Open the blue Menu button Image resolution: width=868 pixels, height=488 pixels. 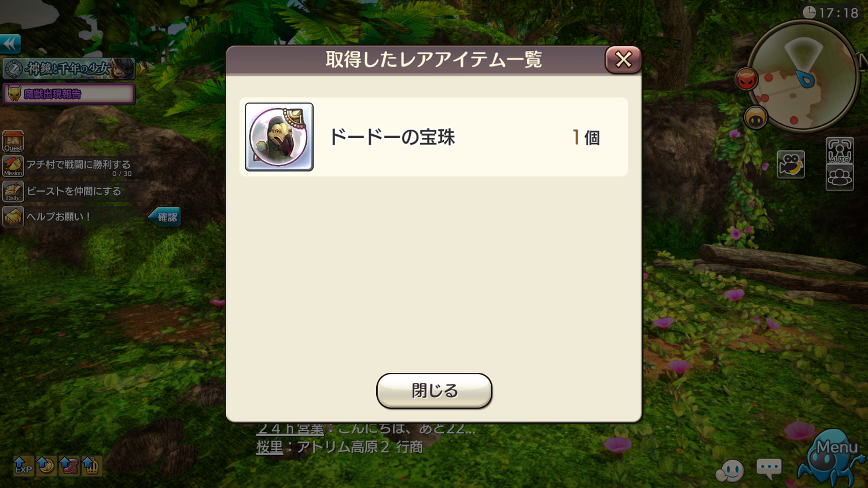[832, 457]
